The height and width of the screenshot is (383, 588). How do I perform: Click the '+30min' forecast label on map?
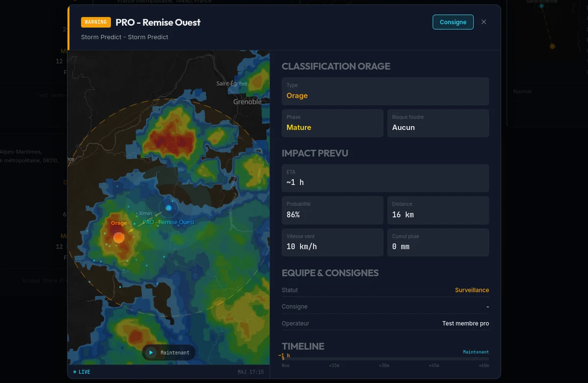144,213
